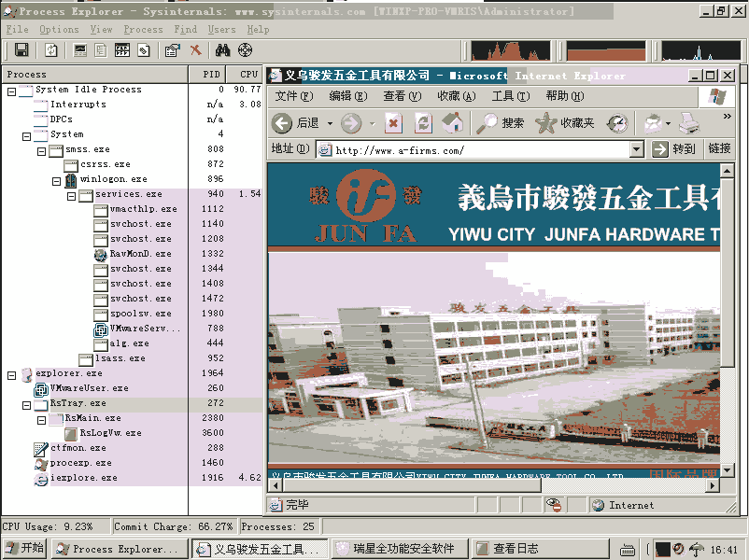The width and height of the screenshot is (749, 560).
Task: Click the IE Stop icon
Action: [x=393, y=123]
